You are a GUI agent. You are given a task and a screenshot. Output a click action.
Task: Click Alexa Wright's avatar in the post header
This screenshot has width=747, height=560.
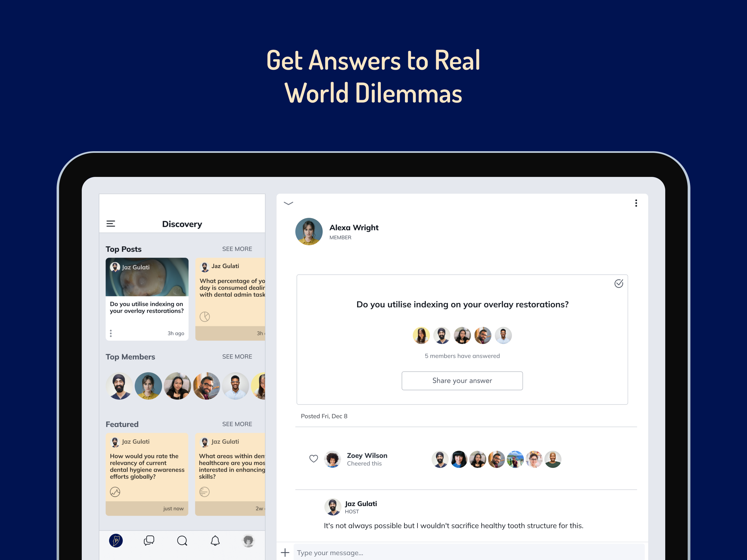pos(309,231)
